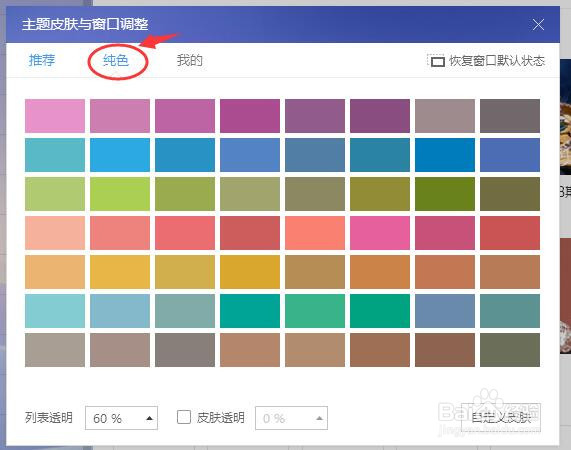The height and width of the screenshot is (450, 571).
Task: Select the dark olive swatch ending the green row
Action: tap(510, 194)
